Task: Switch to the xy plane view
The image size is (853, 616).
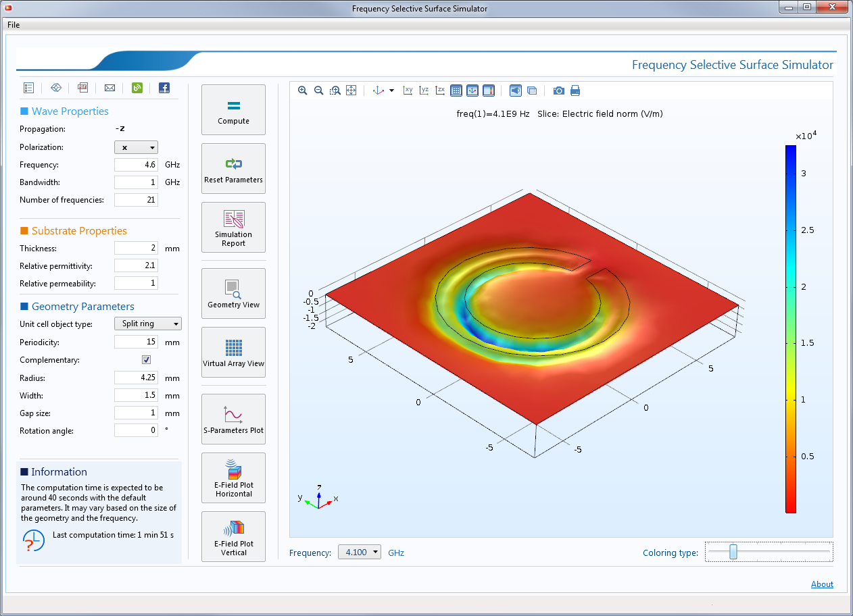Action: [408, 91]
